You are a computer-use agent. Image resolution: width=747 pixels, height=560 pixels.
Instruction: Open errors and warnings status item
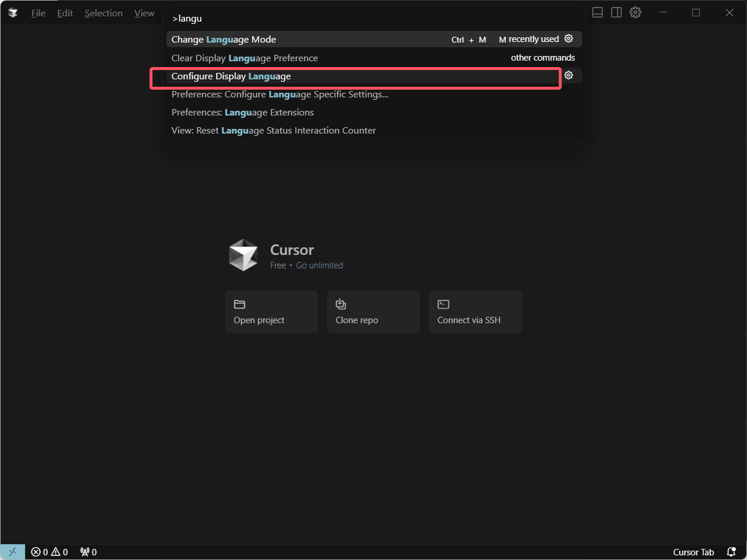click(50, 552)
